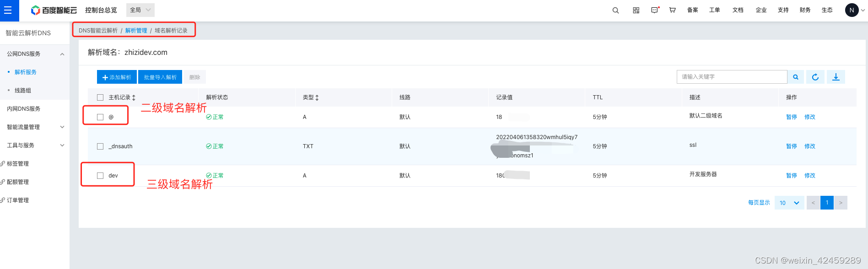Open the QR code grid icon
This screenshot has width=868, height=269.
636,10
